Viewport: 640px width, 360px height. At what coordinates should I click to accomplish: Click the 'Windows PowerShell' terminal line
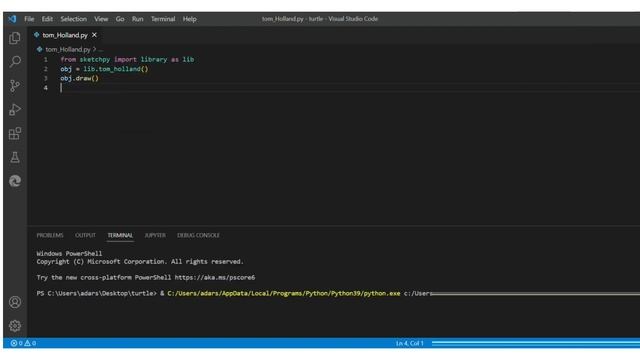69,253
